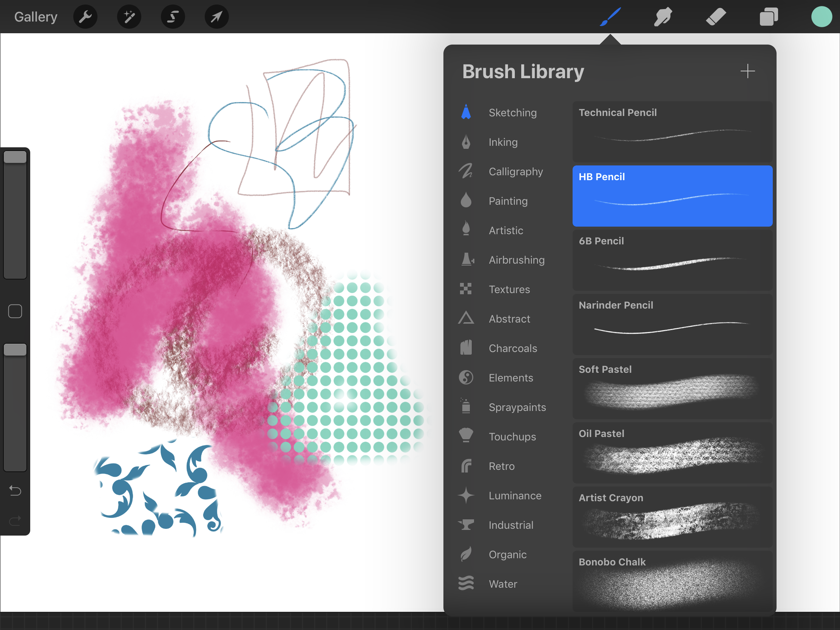
Task: Toggle the square Modify button in sidebar
Action: pyautogui.click(x=15, y=311)
